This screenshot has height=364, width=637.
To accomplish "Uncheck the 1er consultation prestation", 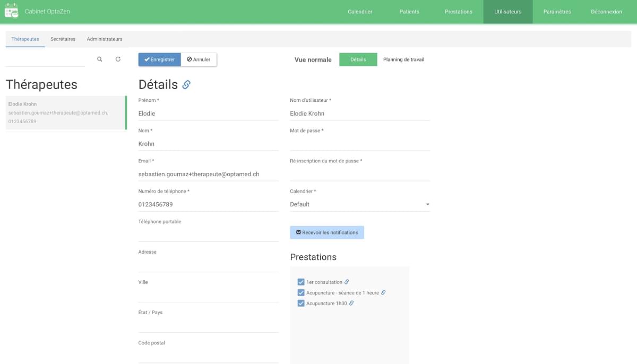I will (x=301, y=282).
